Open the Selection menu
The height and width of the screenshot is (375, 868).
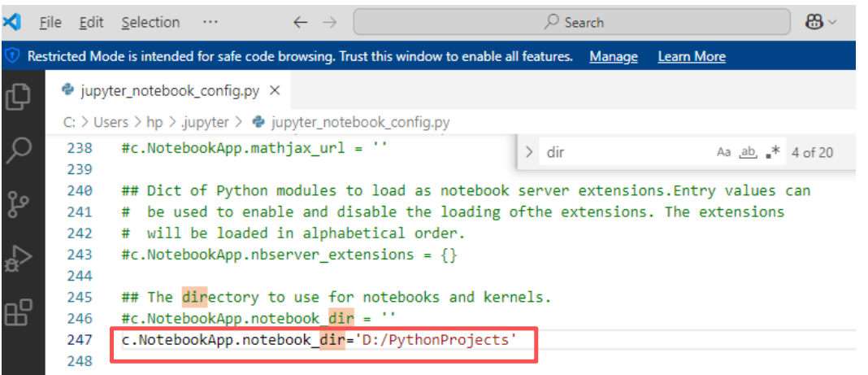[x=150, y=22]
